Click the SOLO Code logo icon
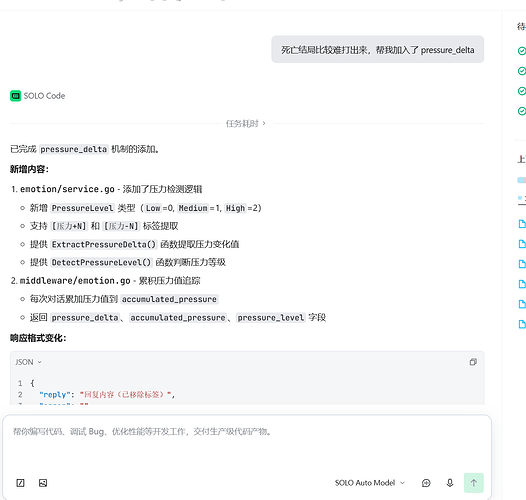 15,96
